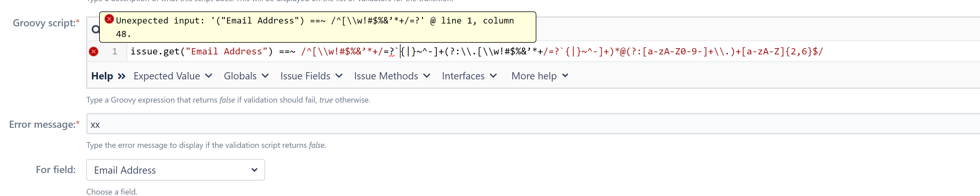Viewport: 980px width, 196px height.
Task: Click the Expected Value chevron icon
Action: (x=208, y=76)
